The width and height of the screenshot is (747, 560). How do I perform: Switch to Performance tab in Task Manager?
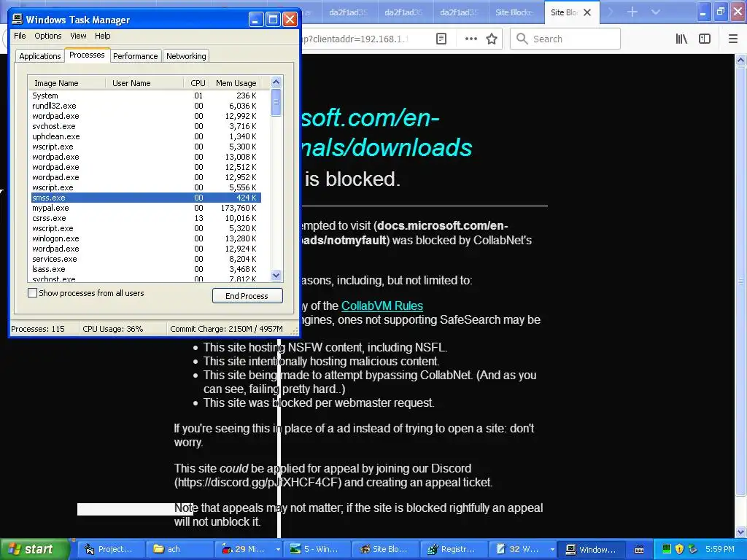[135, 56]
